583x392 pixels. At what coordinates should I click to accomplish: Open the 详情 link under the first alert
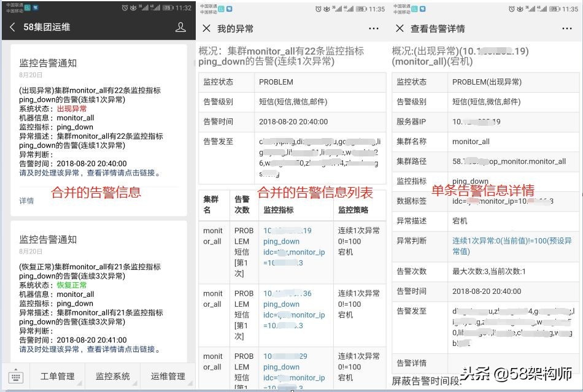26,200
